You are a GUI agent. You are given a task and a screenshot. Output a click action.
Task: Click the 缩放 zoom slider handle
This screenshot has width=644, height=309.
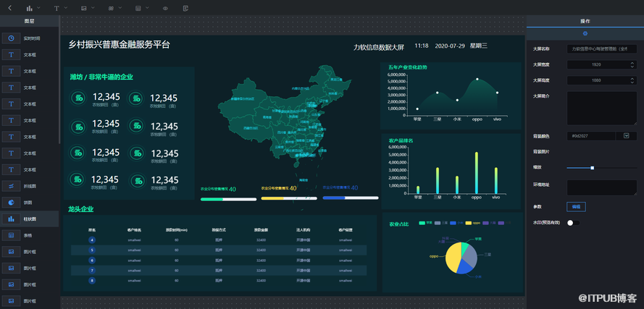pyautogui.click(x=593, y=168)
